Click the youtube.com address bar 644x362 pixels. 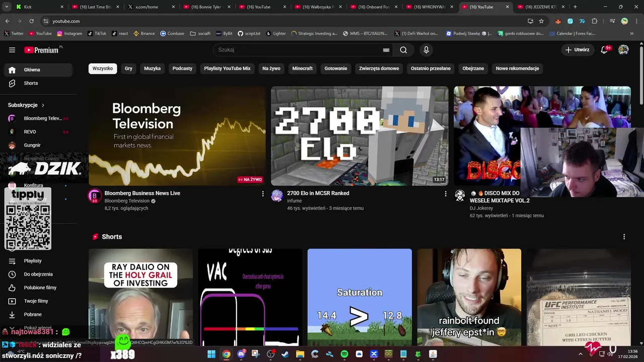point(282,21)
